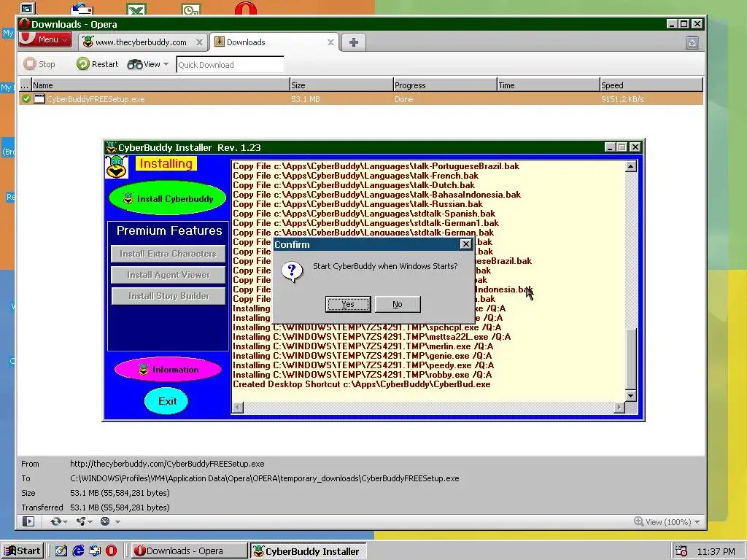Launch Outlook Express from quick launch
Screen dimensions: 747x560
pos(95,551)
